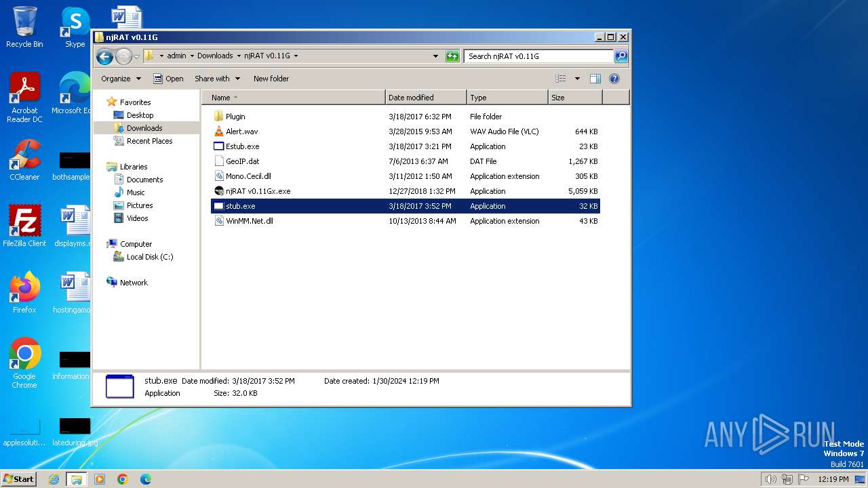868x488 pixels.
Task: Sort by the Name column header
Action: coord(294,98)
